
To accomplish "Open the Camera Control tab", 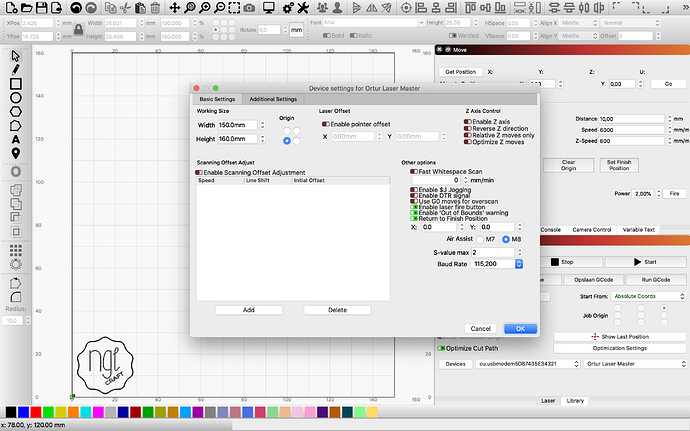I will [591, 230].
